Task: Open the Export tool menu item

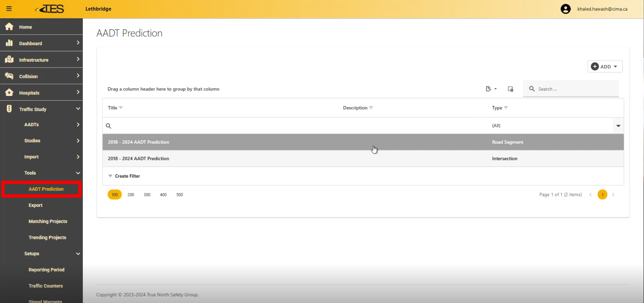Action: (35, 205)
